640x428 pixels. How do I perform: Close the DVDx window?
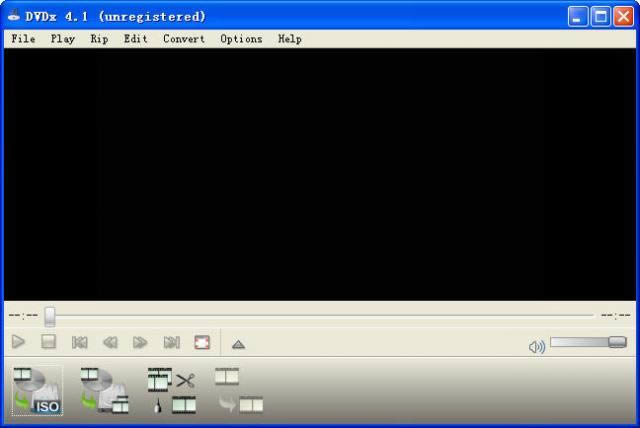624,17
